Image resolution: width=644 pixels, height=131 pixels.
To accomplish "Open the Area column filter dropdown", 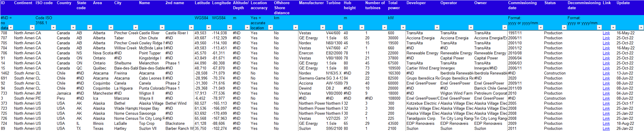I will coord(111,28).
